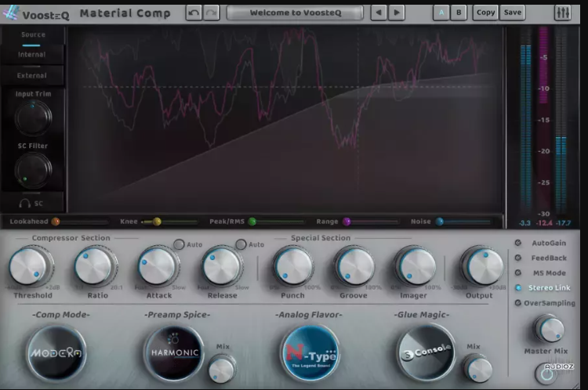Click the N-Type analog flavor button
The width and height of the screenshot is (588, 390).
point(310,352)
